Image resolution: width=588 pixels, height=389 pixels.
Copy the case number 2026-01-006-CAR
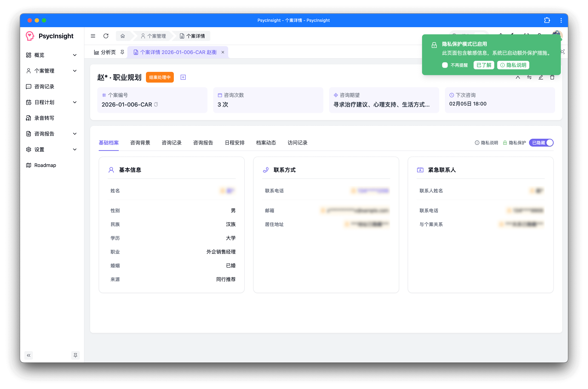click(x=156, y=104)
